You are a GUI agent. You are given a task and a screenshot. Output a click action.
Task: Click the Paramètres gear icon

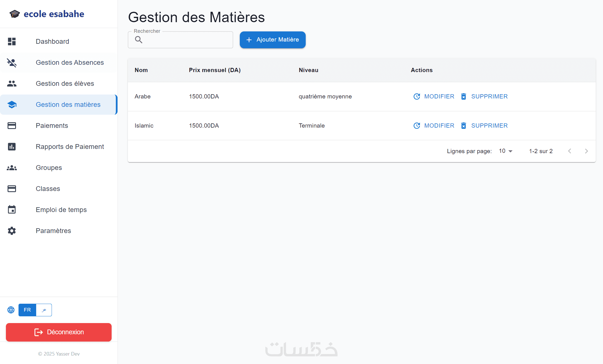click(x=12, y=231)
